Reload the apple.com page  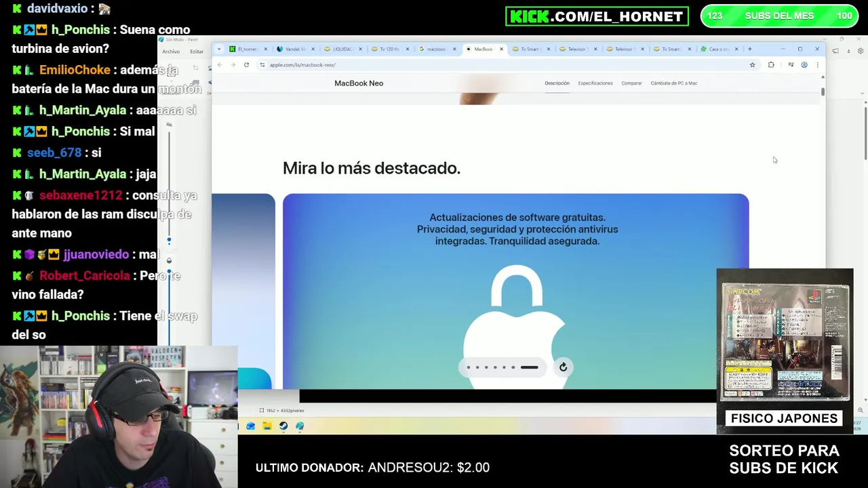pos(246,65)
